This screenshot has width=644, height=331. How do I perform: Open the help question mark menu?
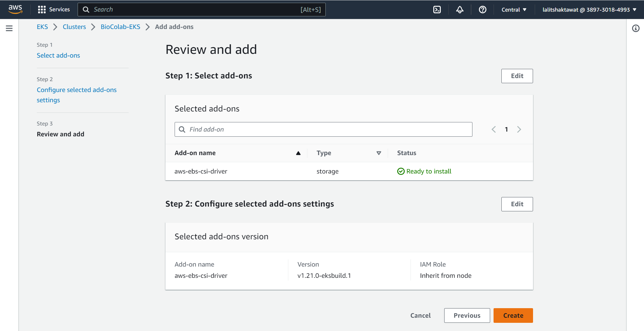click(482, 10)
